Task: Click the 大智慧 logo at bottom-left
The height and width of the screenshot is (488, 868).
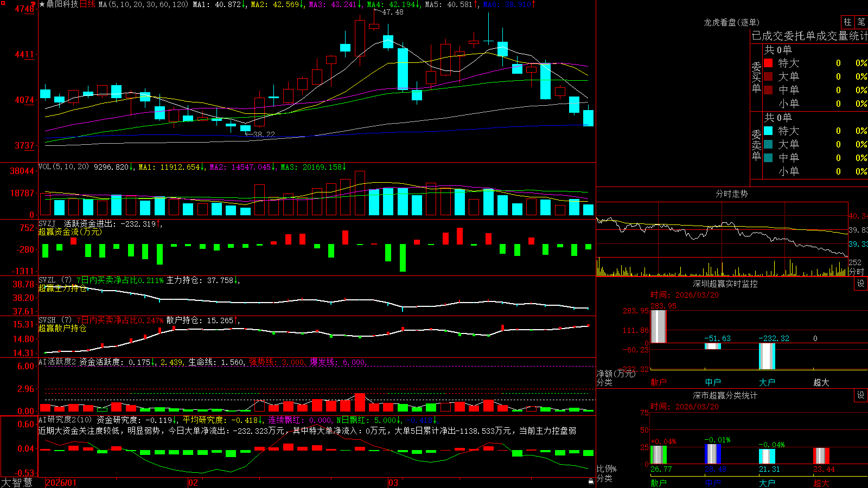Action: coord(17,483)
